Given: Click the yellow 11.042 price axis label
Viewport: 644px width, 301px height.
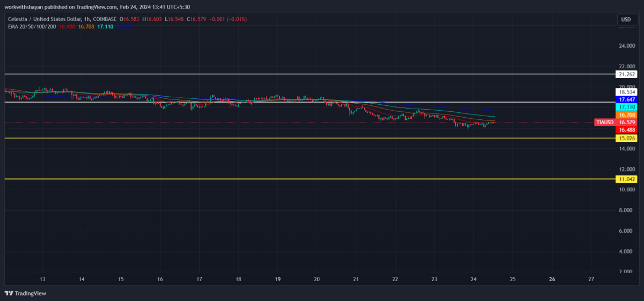Looking at the screenshot, I should coord(627,179).
